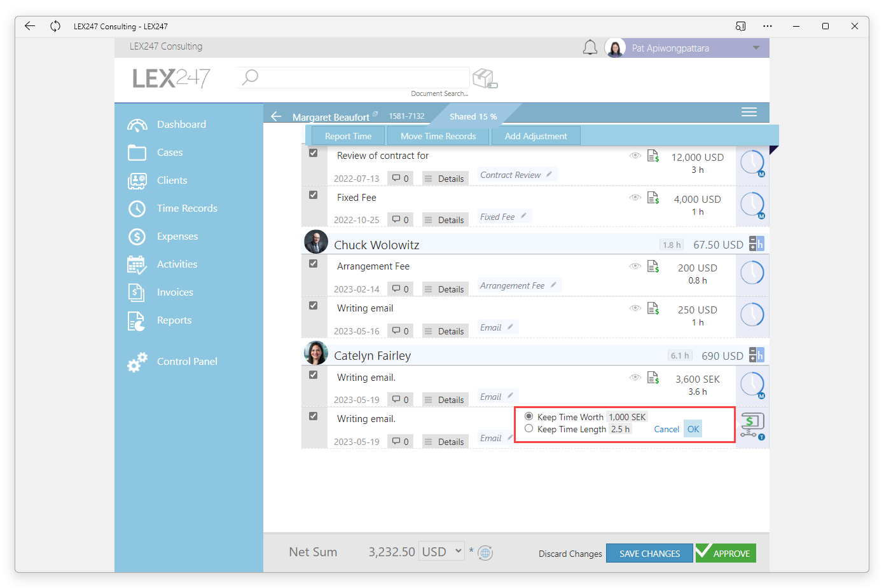This screenshot has width=884, height=588.
Task: Open comments bubble for 2022-07-13 record
Action: click(401, 179)
